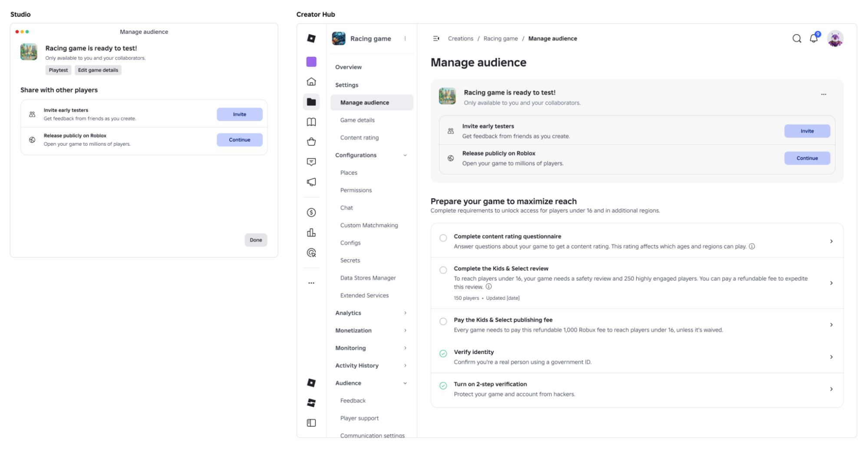
Task: Open the notifications bell icon
Action: click(x=814, y=38)
